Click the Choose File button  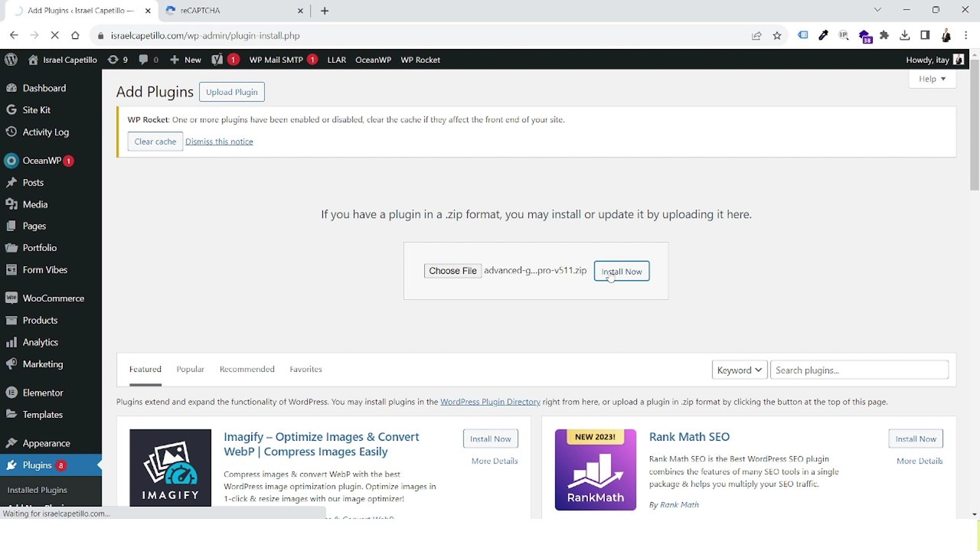pos(452,271)
